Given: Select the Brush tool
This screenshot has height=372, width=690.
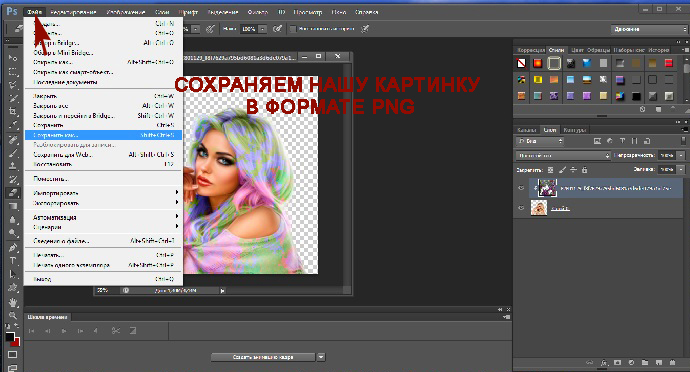Looking at the screenshot, I should [x=13, y=153].
